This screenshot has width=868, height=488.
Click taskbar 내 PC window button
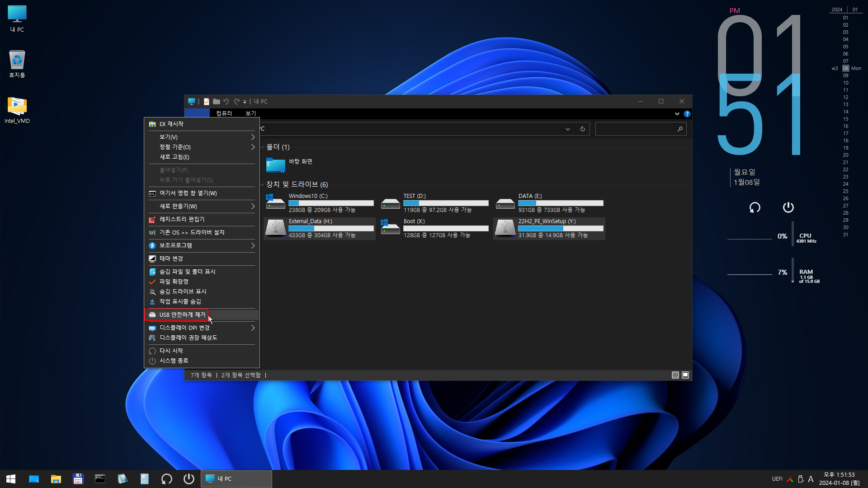tap(236, 479)
